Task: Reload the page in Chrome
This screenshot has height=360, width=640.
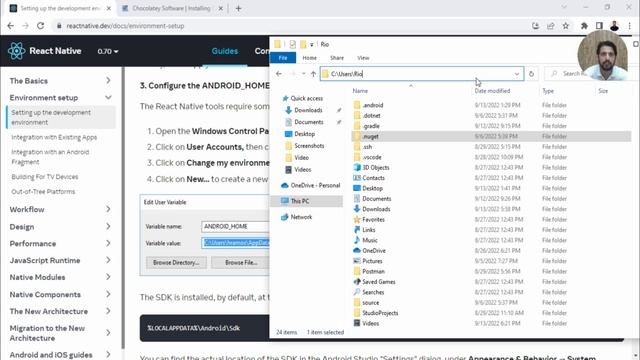Action: pyautogui.click(x=40, y=26)
